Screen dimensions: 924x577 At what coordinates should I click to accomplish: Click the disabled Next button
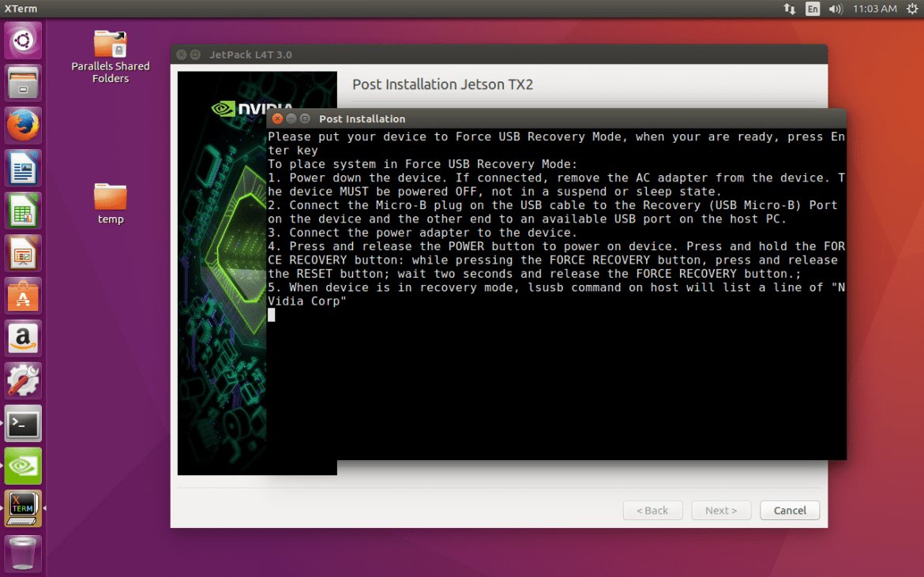click(x=721, y=510)
